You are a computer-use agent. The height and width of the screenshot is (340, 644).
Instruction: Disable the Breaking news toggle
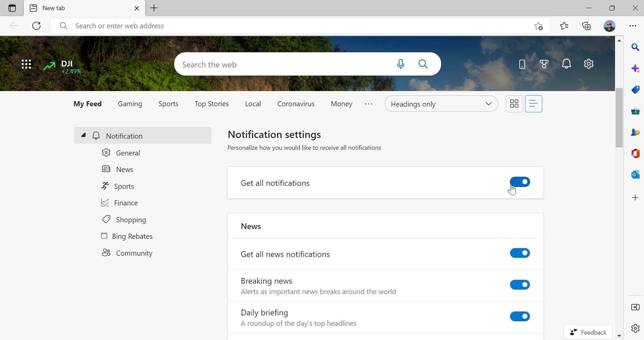point(521,285)
